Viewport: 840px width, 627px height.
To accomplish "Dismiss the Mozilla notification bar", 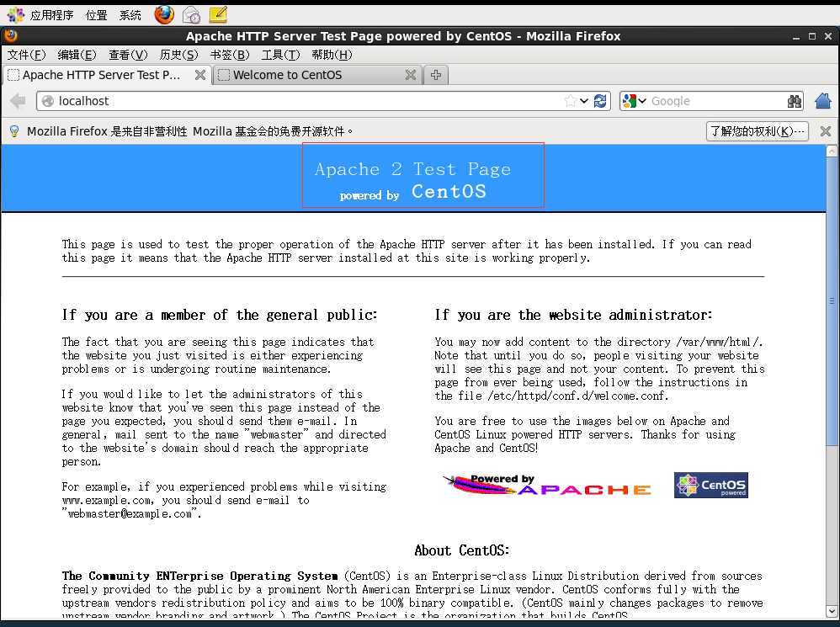I will pyautogui.click(x=826, y=131).
